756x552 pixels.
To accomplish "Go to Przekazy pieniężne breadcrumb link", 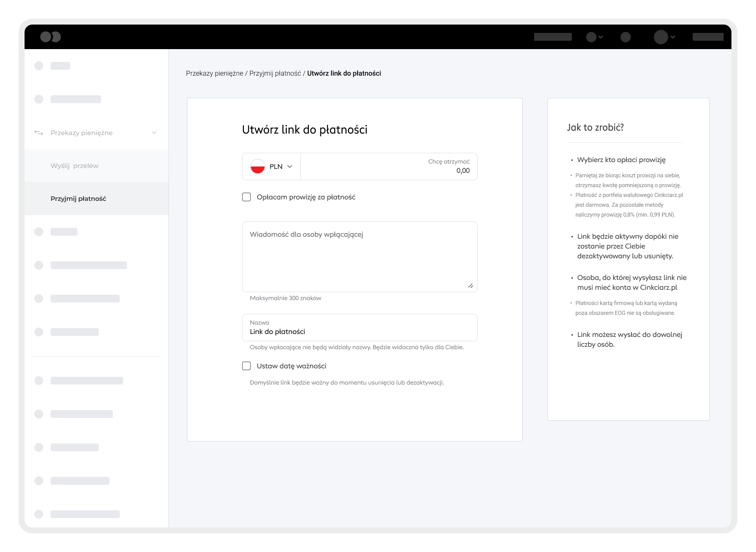I will [x=215, y=73].
